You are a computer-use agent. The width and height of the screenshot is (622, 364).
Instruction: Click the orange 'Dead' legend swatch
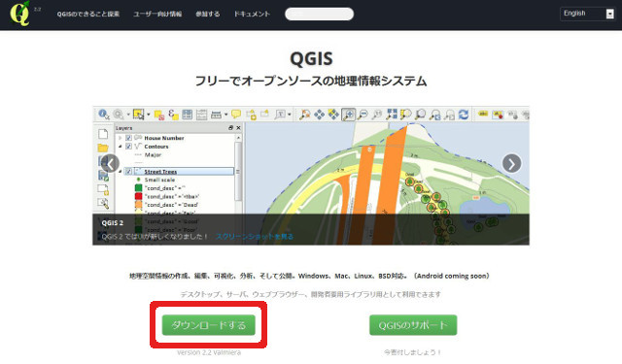(x=138, y=205)
